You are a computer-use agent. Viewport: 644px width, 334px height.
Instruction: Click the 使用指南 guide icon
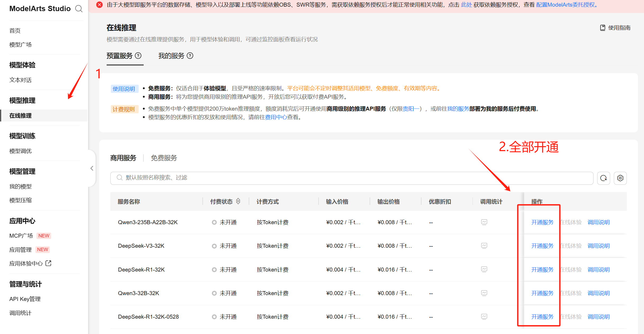(x=602, y=28)
